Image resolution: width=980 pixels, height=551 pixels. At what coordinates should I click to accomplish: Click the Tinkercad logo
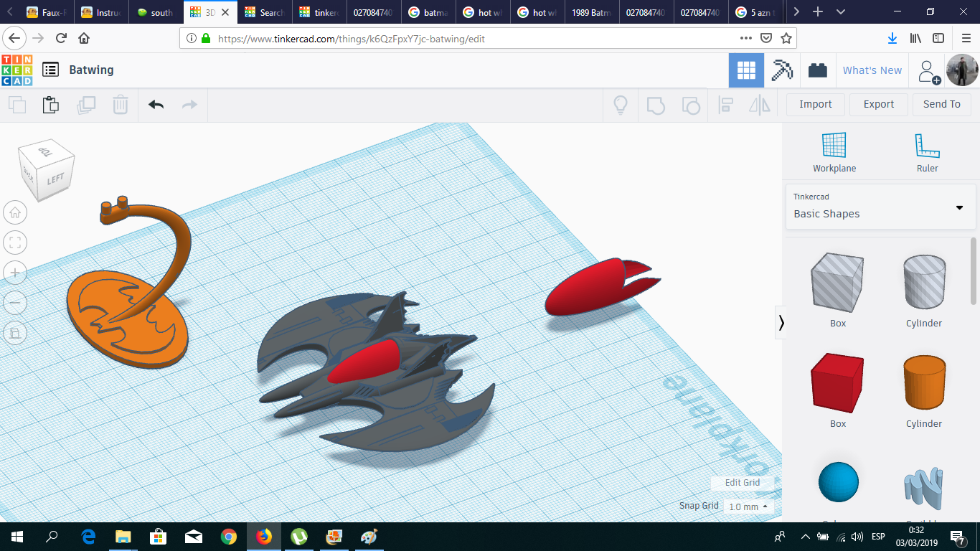(17, 70)
